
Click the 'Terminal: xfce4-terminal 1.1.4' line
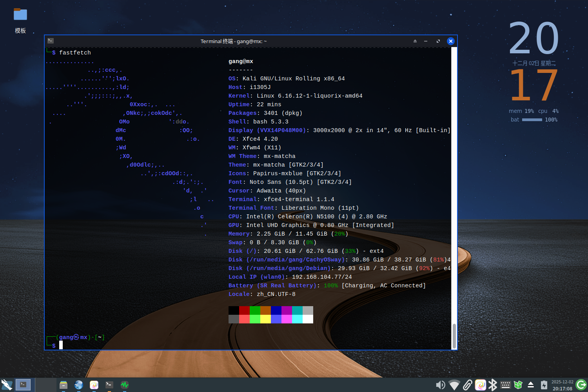[281, 200]
